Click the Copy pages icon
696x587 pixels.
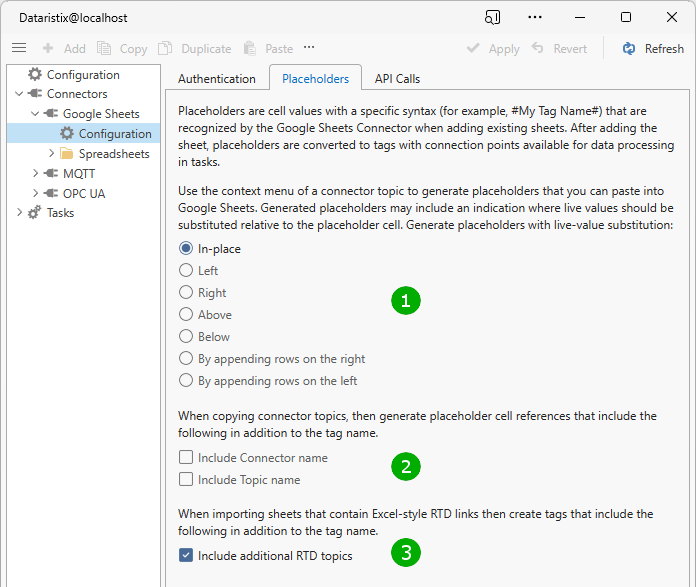104,48
